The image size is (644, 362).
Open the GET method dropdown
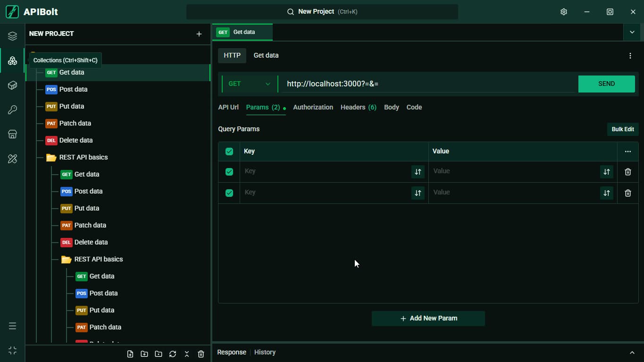click(x=249, y=84)
